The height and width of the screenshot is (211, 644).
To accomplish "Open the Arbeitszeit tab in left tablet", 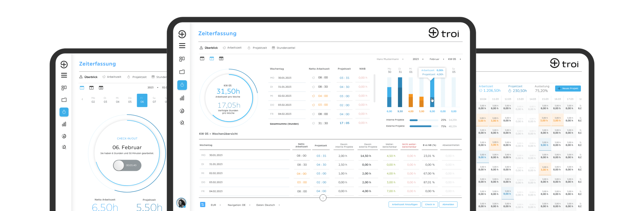I will [x=112, y=77].
